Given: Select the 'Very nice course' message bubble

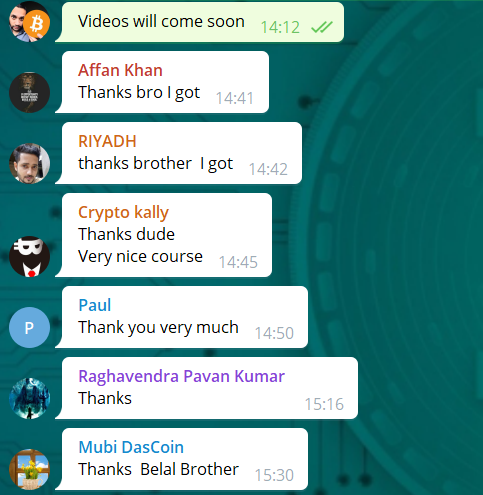Looking at the screenshot, I should coord(164,235).
